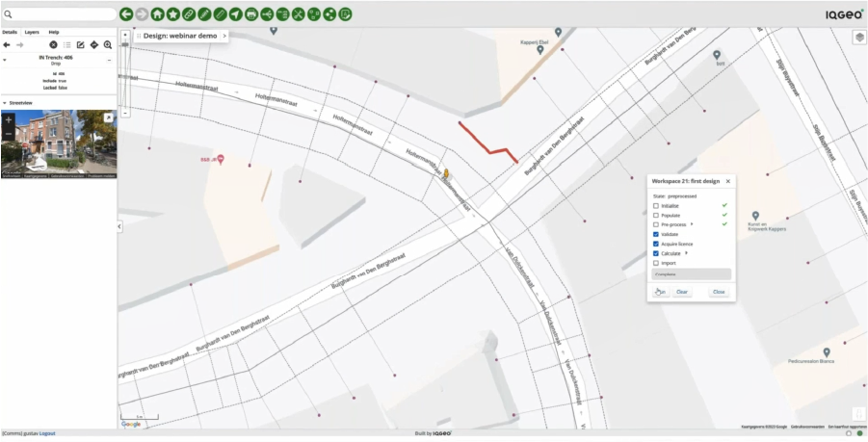868x442 pixels.
Task: Click in the search input field
Action: click(x=60, y=14)
